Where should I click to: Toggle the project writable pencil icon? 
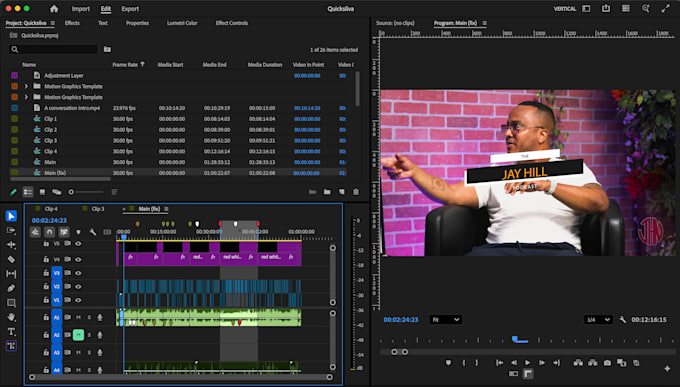pyautogui.click(x=13, y=192)
